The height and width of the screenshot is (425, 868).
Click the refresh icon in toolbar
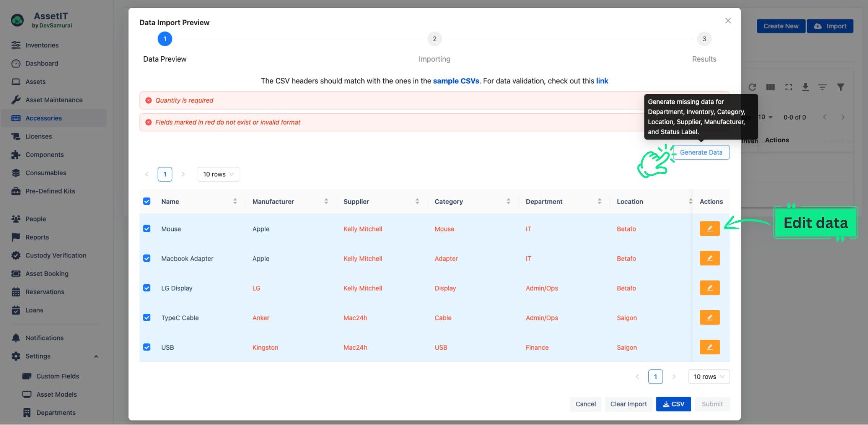pyautogui.click(x=752, y=88)
